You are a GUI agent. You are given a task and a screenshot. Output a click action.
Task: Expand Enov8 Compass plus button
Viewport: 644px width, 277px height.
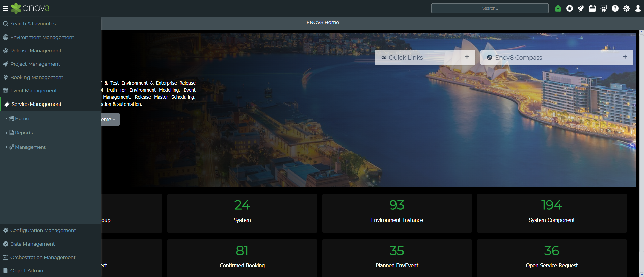(625, 57)
